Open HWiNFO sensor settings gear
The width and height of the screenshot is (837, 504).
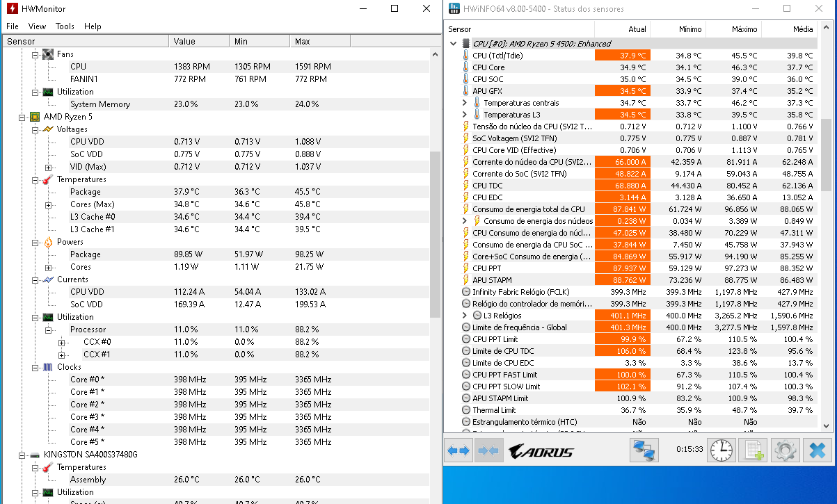[785, 450]
